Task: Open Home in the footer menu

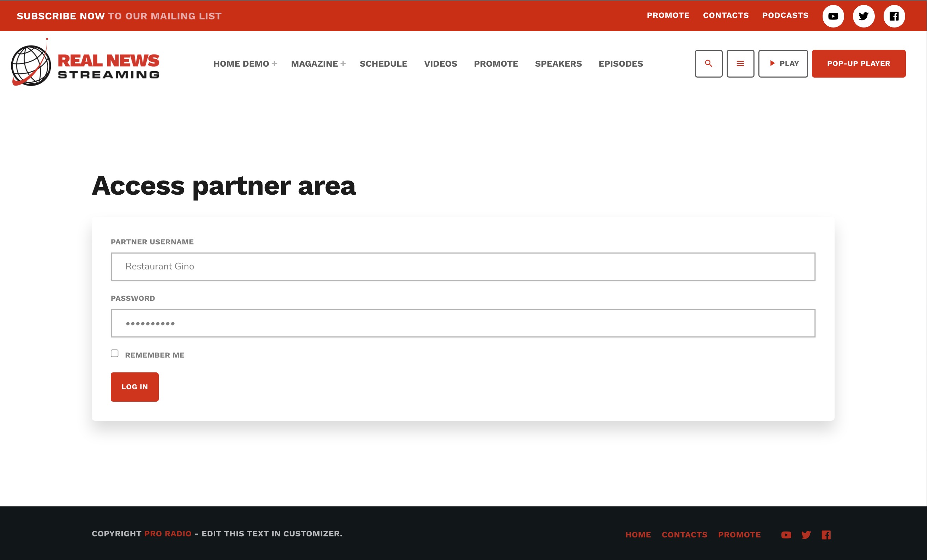Action: (638, 534)
